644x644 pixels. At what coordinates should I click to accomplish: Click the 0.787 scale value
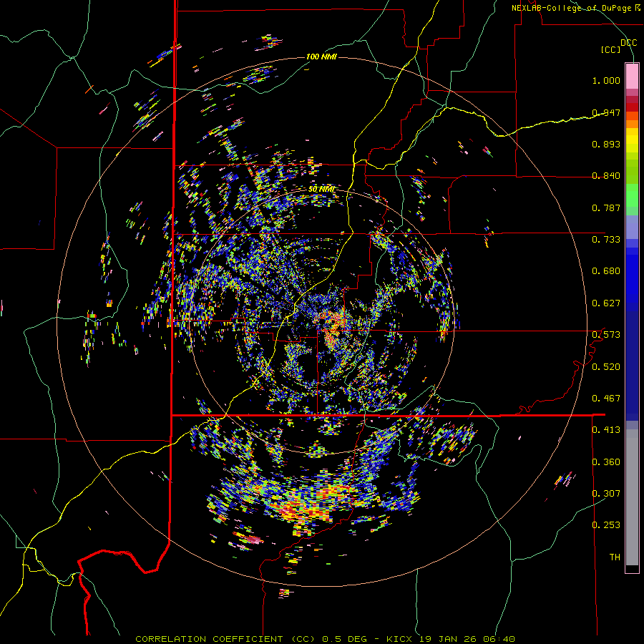[x=606, y=208]
